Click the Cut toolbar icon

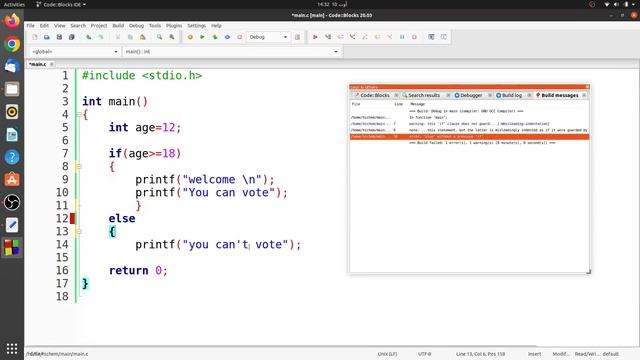coord(118,37)
